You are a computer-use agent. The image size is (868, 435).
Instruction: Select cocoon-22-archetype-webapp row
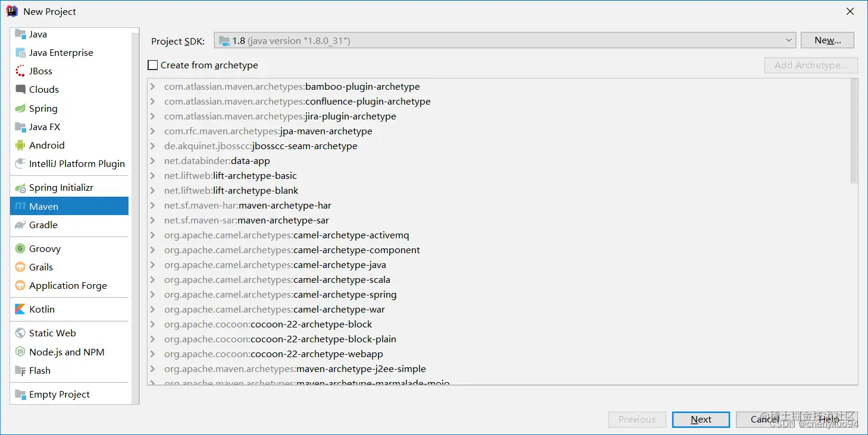pyautogui.click(x=499, y=354)
